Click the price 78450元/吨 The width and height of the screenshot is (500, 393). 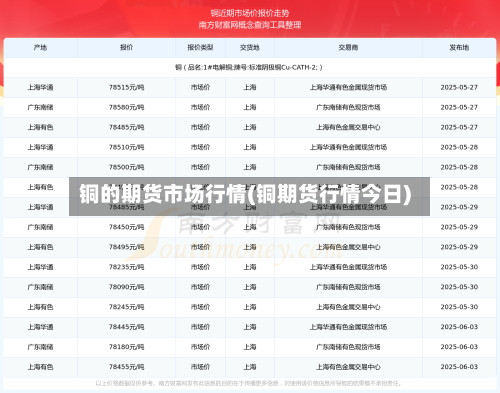(x=126, y=227)
